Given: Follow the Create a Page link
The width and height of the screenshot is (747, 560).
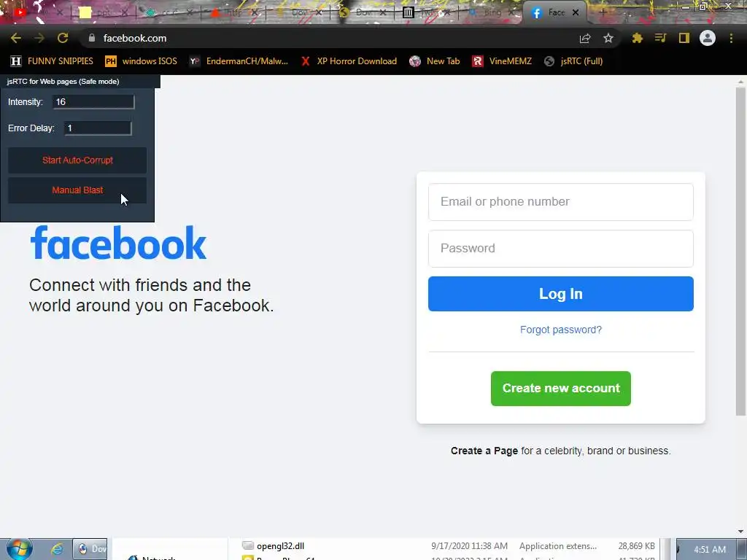Looking at the screenshot, I should [x=484, y=451].
